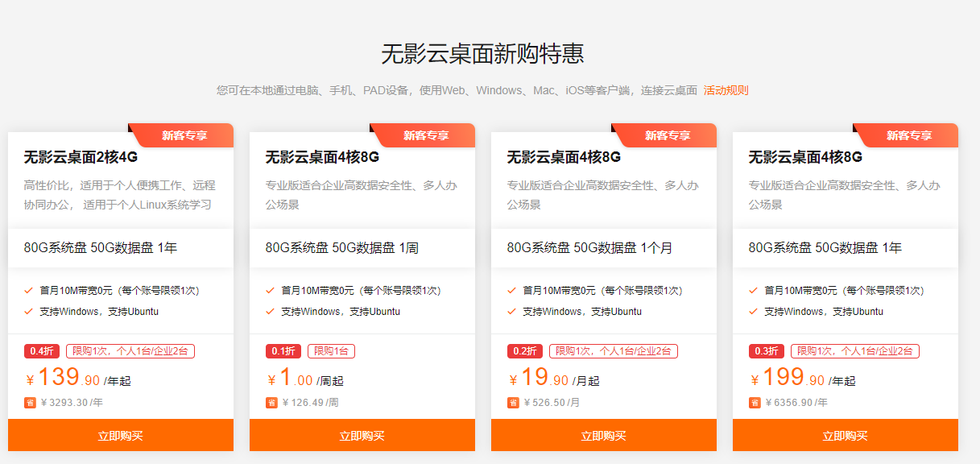Click 立即购买 under the ¥199.90 yearly plan
The width and height of the screenshot is (980, 464).
click(846, 436)
